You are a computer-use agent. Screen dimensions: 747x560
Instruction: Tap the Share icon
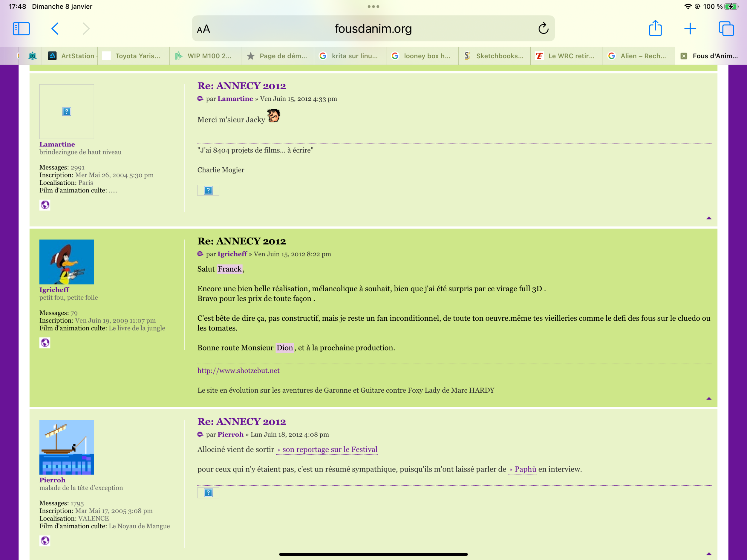click(655, 28)
